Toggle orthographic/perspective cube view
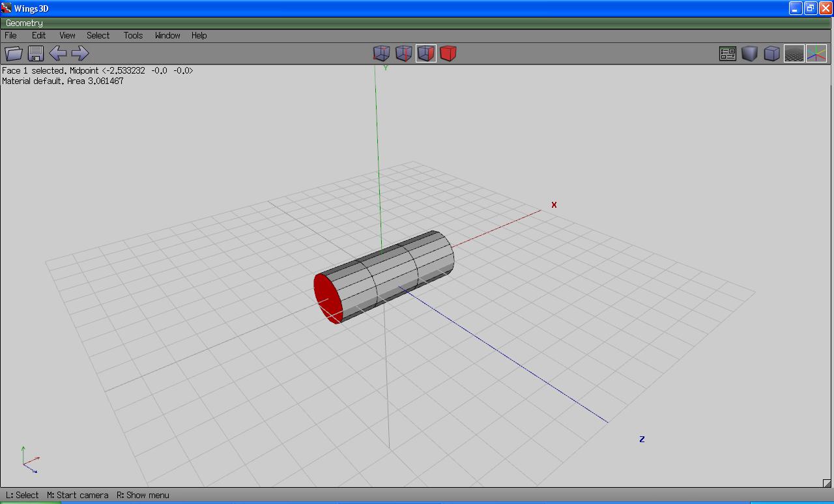 tap(772, 53)
